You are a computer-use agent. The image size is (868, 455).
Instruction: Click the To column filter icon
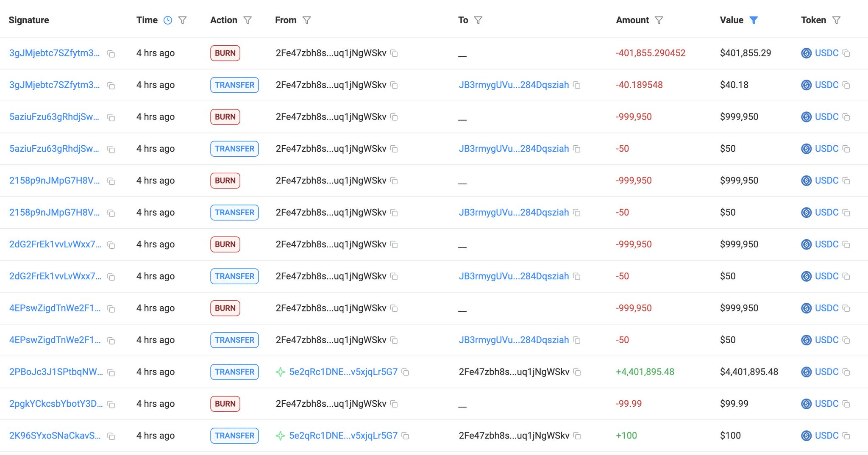(478, 20)
